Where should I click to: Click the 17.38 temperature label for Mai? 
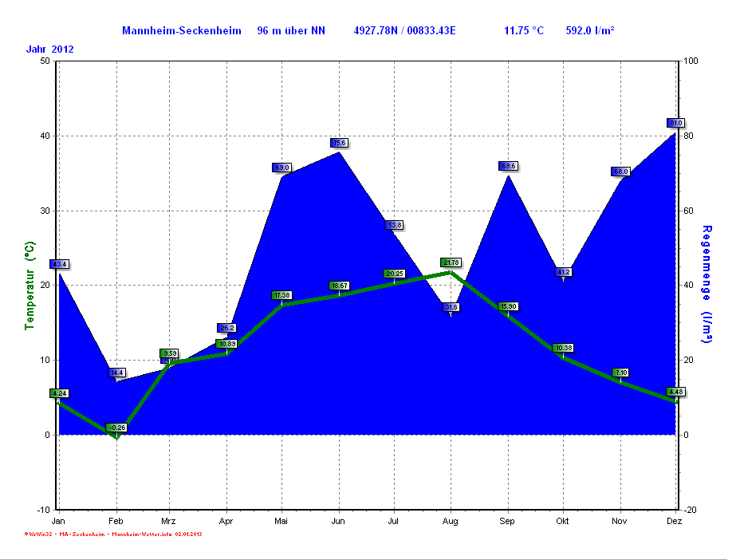[281, 295]
